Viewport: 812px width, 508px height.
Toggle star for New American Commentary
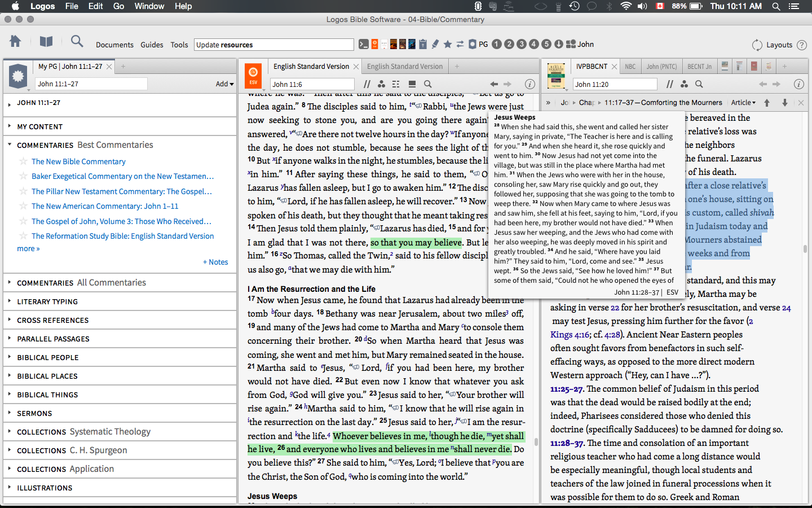pyautogui.click(x=23, y=206)
